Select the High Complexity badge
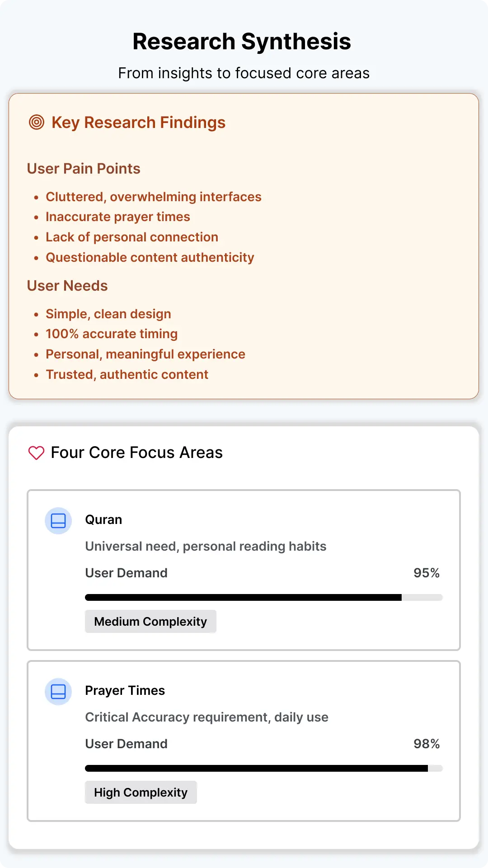The image size is (488, 868). (x=141, y=793)
